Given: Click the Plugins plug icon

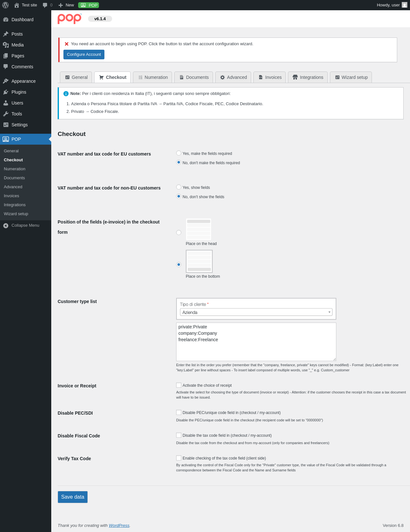Looking at the screenshot, I should coord(6,92).
